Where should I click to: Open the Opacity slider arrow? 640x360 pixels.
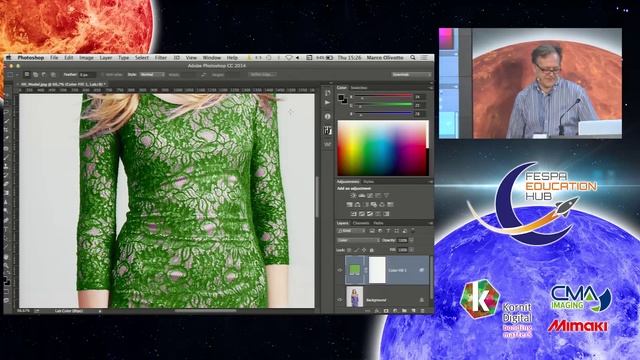(411, 240)
